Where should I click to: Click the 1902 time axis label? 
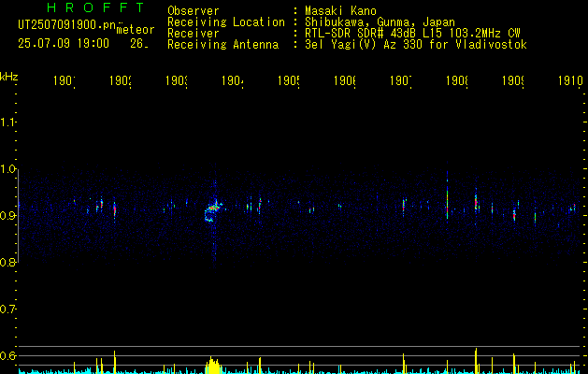(x=120, y=80)
